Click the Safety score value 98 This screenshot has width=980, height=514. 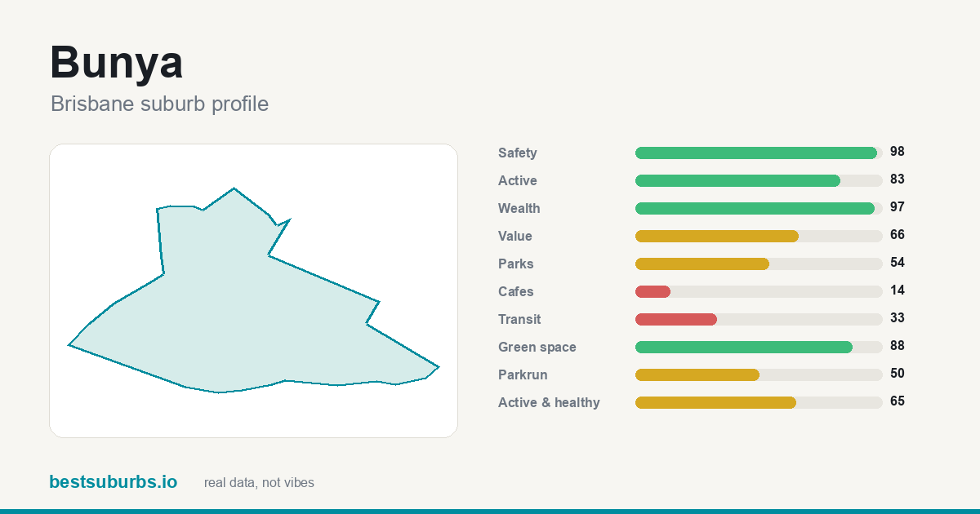click(898, 152)
